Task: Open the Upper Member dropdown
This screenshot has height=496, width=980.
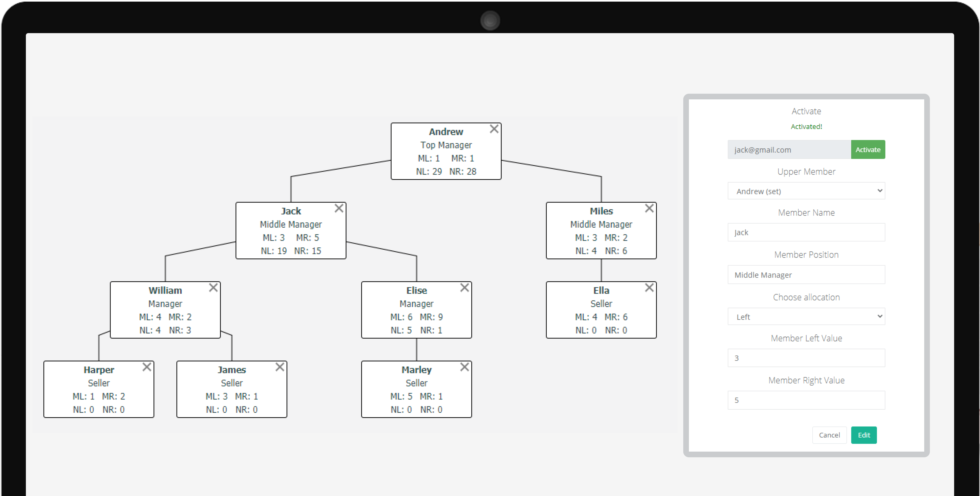Action: pos(806,191)
